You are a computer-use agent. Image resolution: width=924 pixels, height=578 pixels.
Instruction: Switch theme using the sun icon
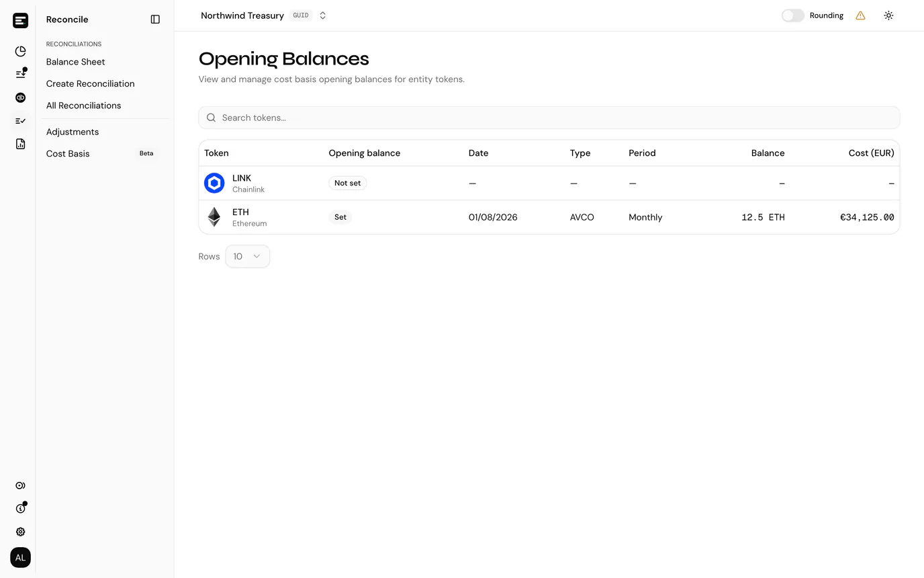[x=888, y=15]
